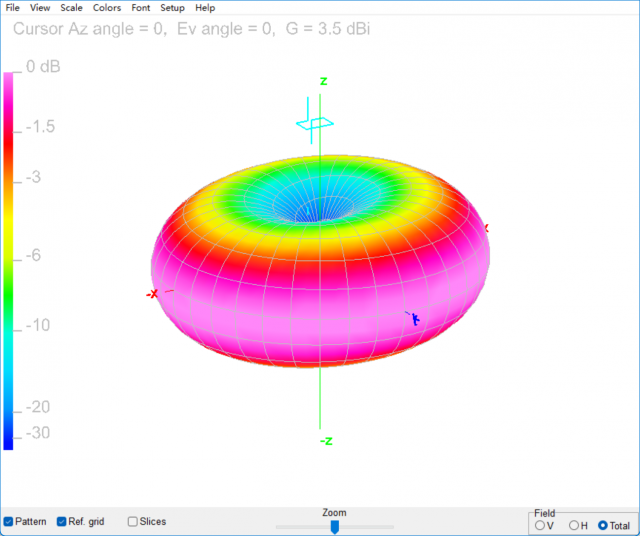Open the Colors menu
640x536 pixels.
107,8
